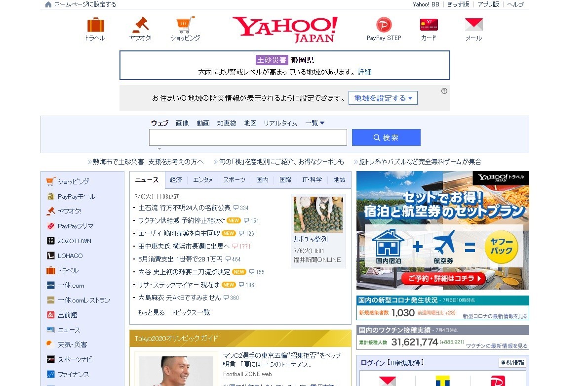Click the help question mark icon in the disaster settings box

click(x=444, y=91)
